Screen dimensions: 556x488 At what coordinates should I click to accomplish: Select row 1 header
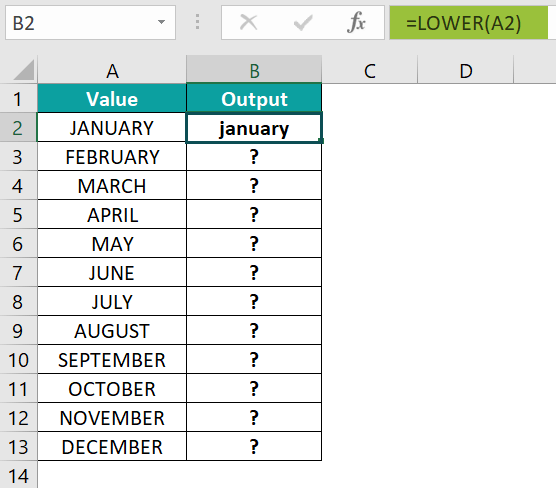point(18,99)
